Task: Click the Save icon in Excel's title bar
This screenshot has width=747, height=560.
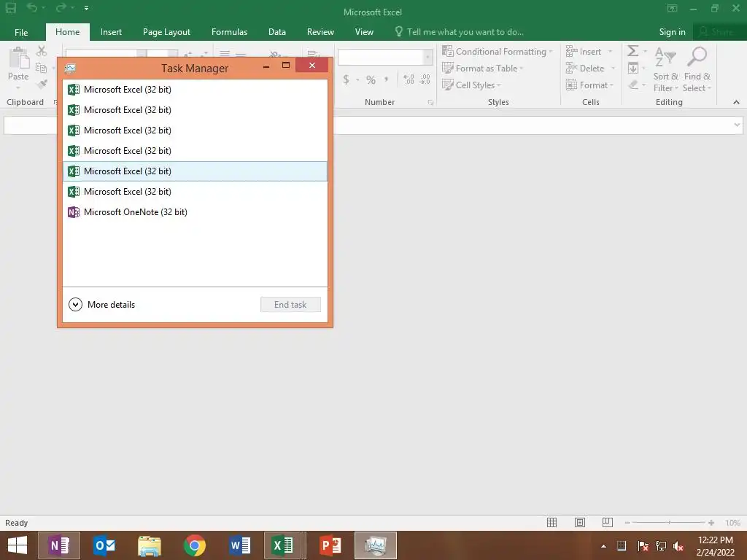Action: tap(10, 7)
